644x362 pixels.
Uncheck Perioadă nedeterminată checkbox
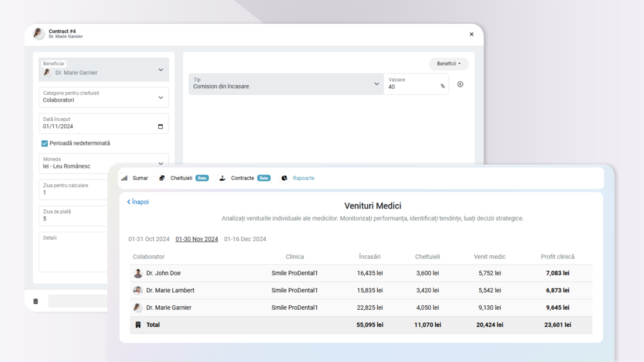click(45, 143)
